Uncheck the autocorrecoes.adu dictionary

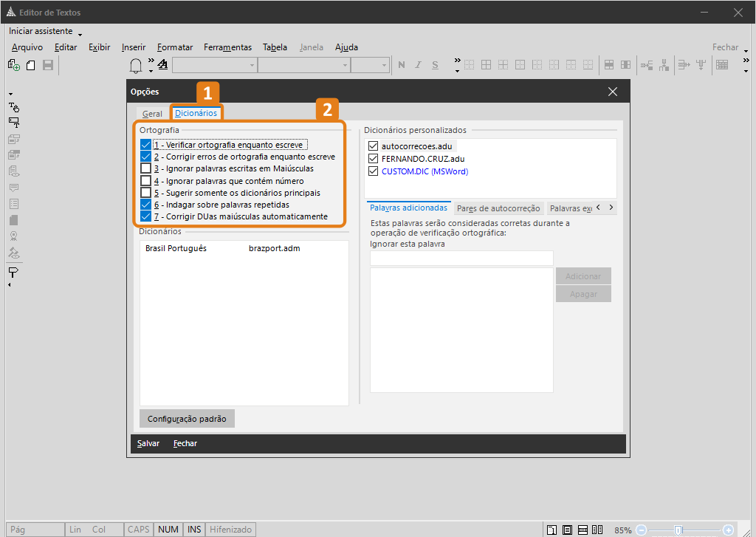[x=373, y=146]
